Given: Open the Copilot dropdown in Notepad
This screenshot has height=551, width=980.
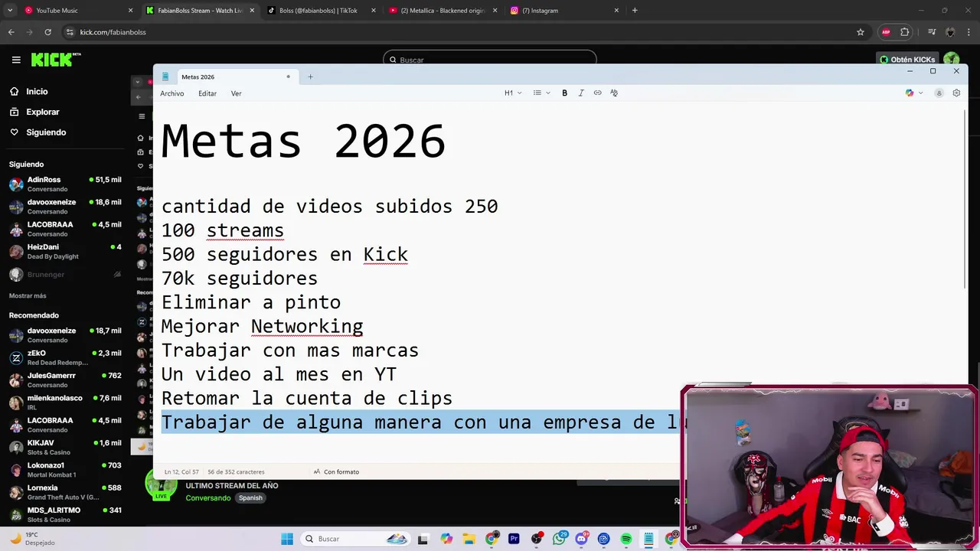Looking at the screenshot, I should (914, 93).
